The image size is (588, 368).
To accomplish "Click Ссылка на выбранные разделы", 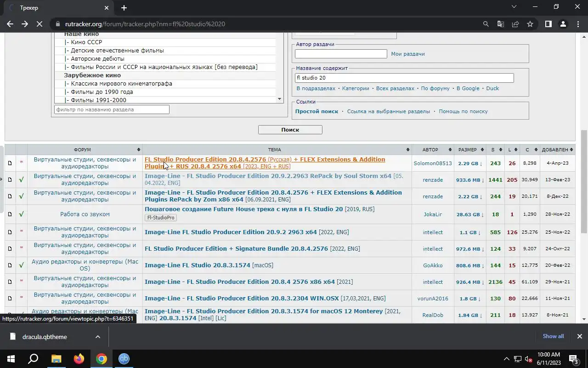I will 389,111.
